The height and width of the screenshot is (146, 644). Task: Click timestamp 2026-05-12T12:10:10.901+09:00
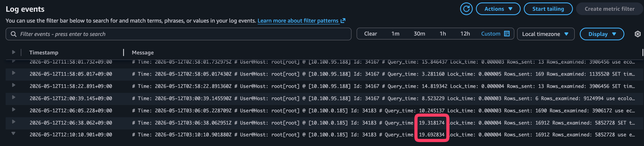click(71, 135)
